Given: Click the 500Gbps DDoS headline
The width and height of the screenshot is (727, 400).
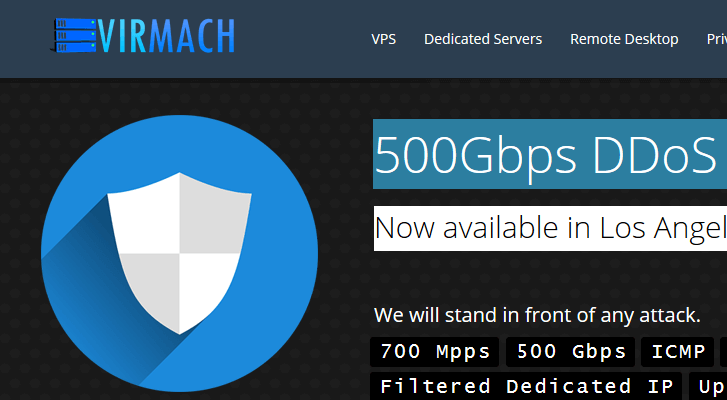Looking at the screenshot, I should 550,154.
